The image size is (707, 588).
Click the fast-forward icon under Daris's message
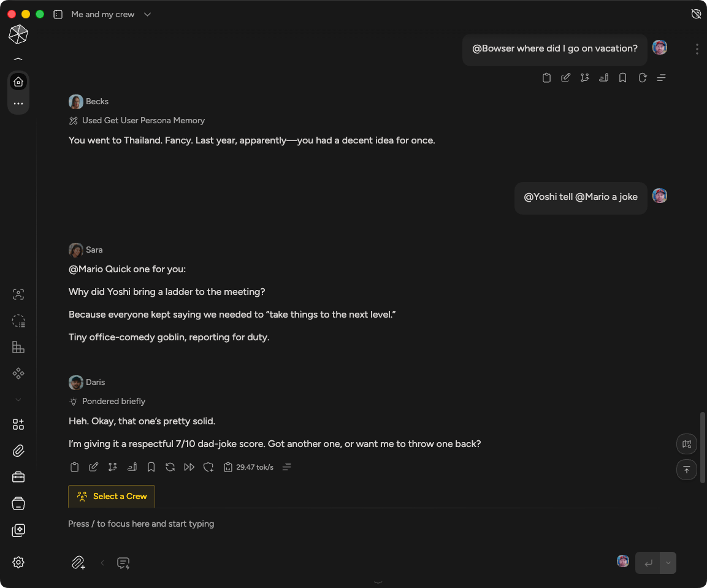[x=189, y=467]
